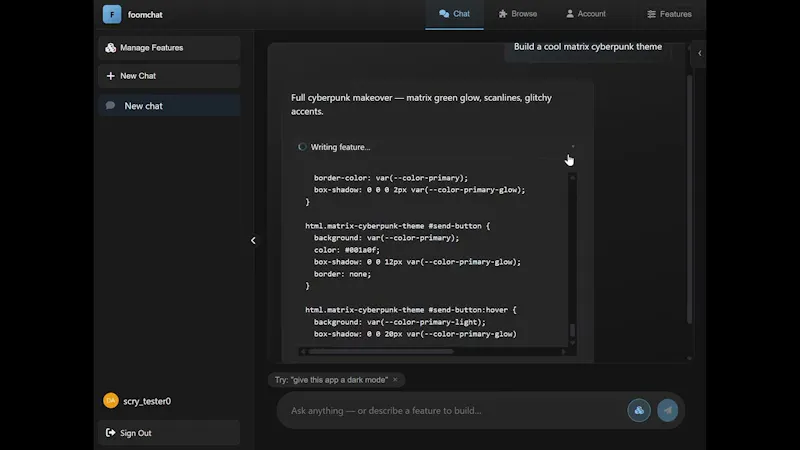The height and width of the screenshot is (450, 800).
Task: Click the spinner icon beside Writing feature
Action: (x=302, y=147)
